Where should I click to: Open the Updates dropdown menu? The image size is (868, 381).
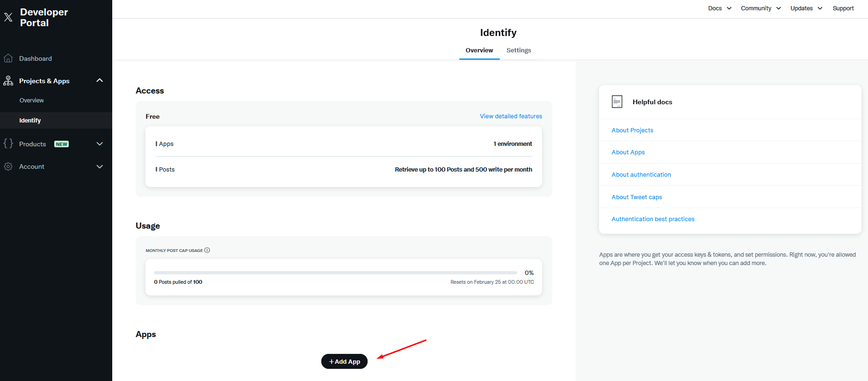point(806,8)
